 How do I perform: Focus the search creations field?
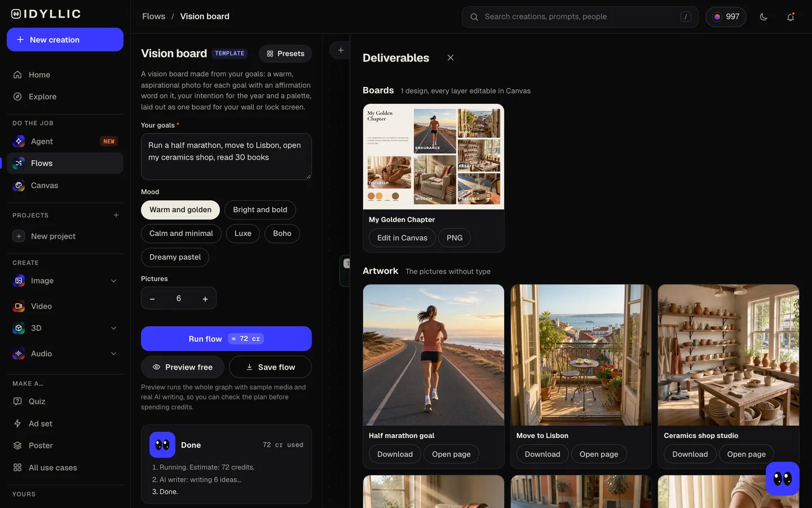(x=580, y=17)
